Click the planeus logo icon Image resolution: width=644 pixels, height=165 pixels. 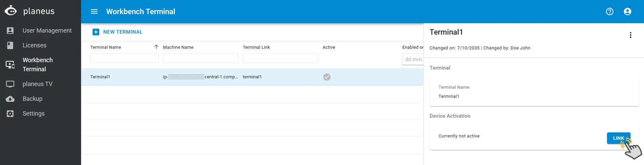click(11, 10)
